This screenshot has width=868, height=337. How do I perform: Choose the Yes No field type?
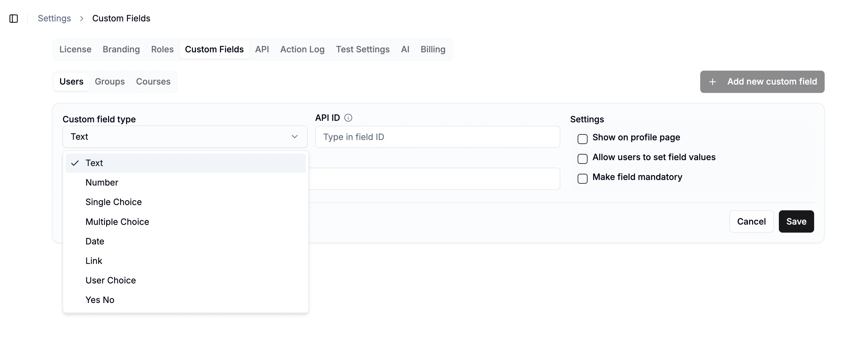[x=100, y=300]
